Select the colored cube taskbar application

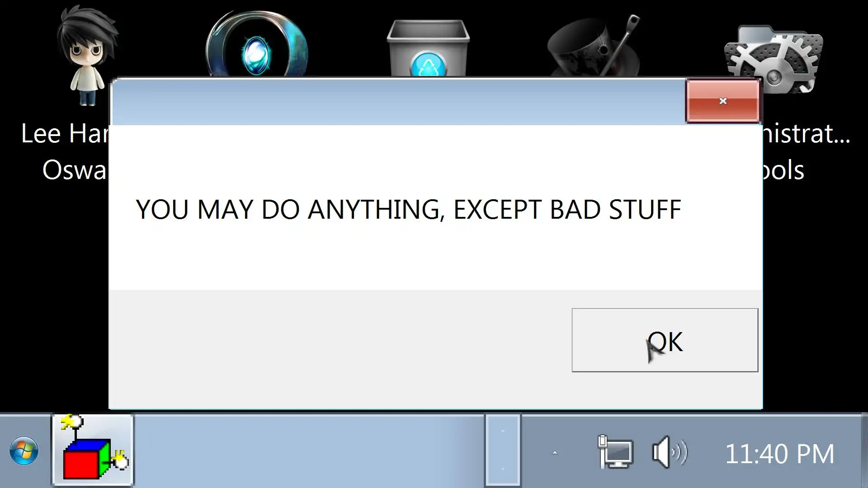pos(93,450)
